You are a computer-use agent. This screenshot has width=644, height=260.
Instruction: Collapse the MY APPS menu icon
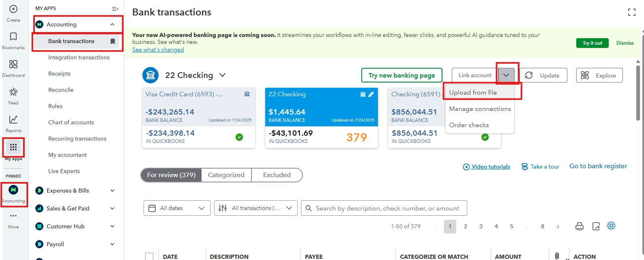115,9
